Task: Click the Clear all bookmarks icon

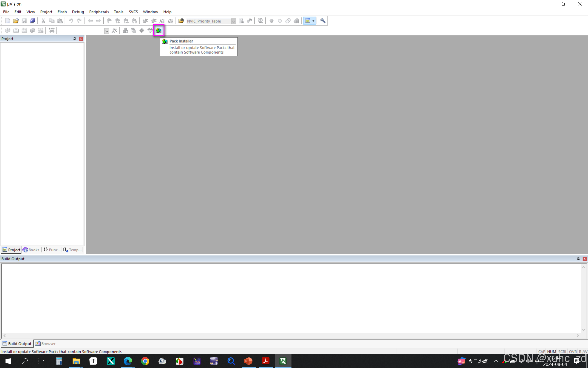Action: [x=134, y=21]
